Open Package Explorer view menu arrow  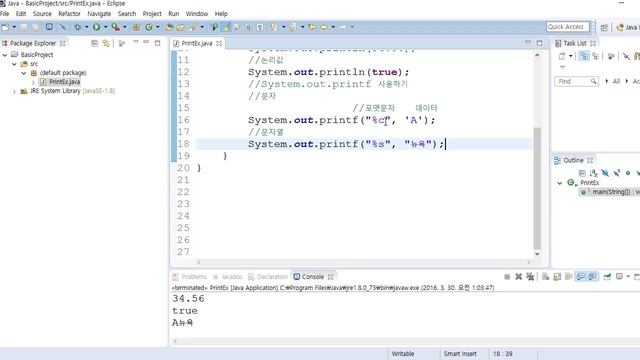click(136, 42)
